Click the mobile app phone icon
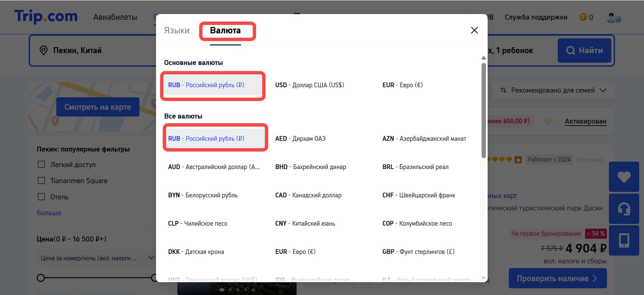 point(624,240)
